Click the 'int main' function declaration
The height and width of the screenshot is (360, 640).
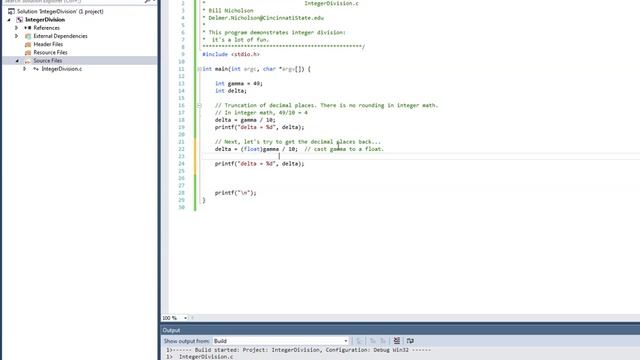[x=256, y=69]
